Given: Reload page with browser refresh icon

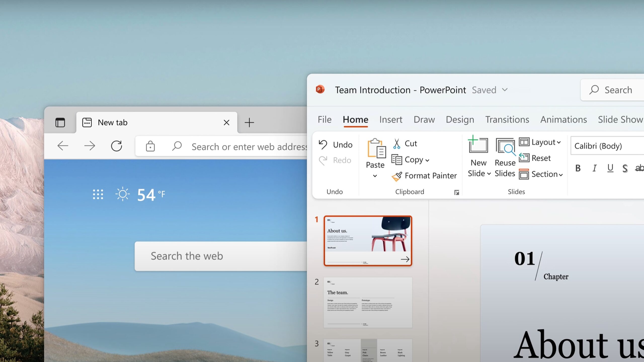Looking at the screenshot, I should click(x=116, y=146).
